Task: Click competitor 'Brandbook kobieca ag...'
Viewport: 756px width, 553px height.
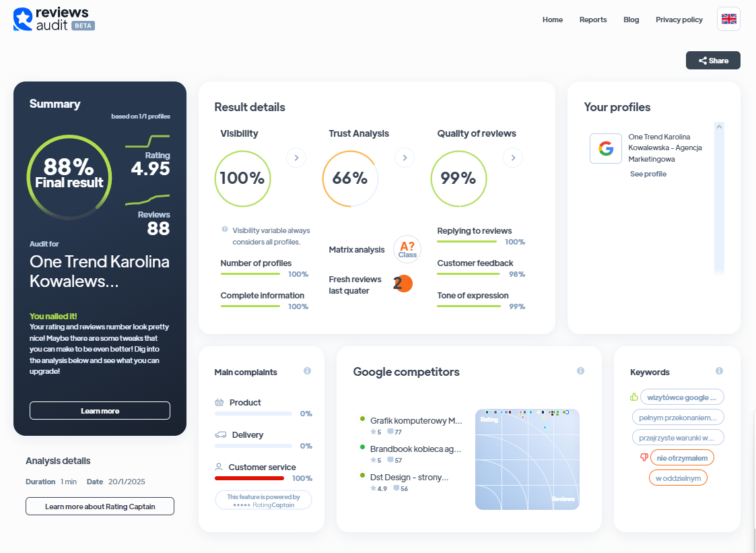Action: (x=415, y=449)
